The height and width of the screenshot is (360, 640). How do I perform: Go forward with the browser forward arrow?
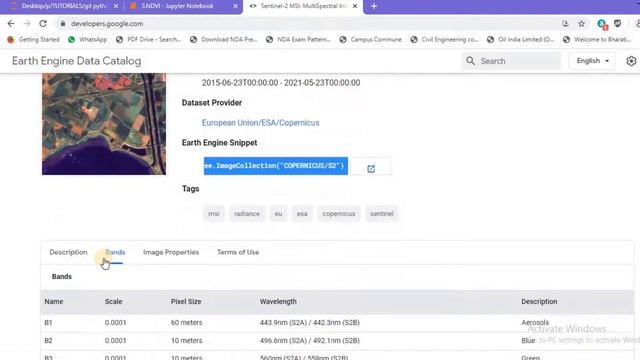[27, 24]
